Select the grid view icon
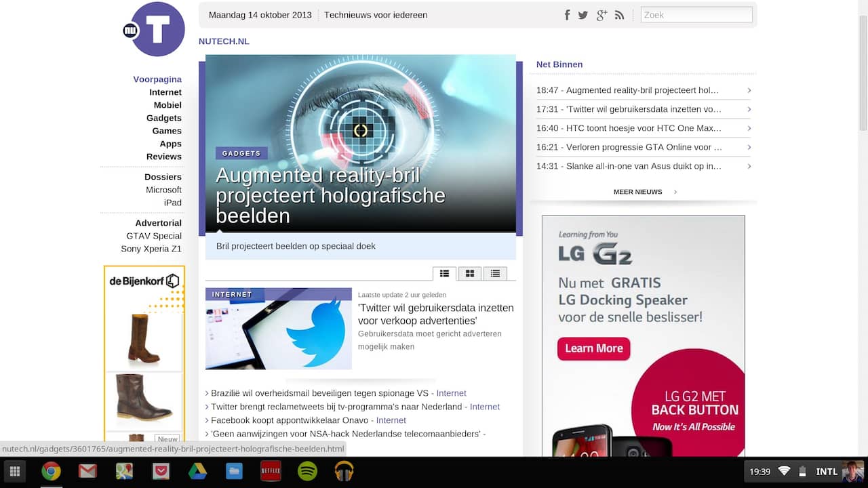The image size is (868, 488). tap(469, 273)
